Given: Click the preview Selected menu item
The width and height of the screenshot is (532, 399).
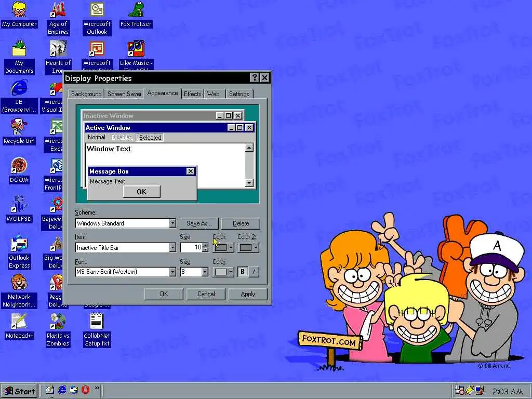Looking at the screenshot, I should 150,137.
